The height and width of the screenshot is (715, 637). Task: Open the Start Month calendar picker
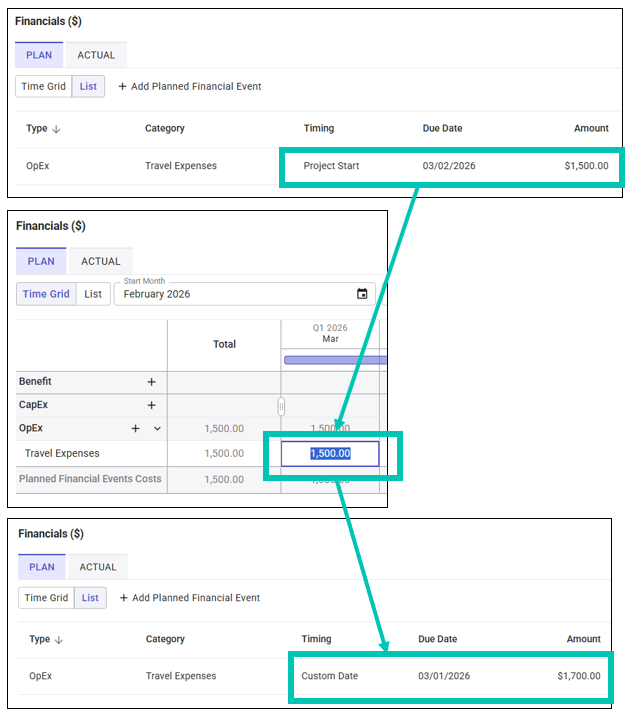362,294
